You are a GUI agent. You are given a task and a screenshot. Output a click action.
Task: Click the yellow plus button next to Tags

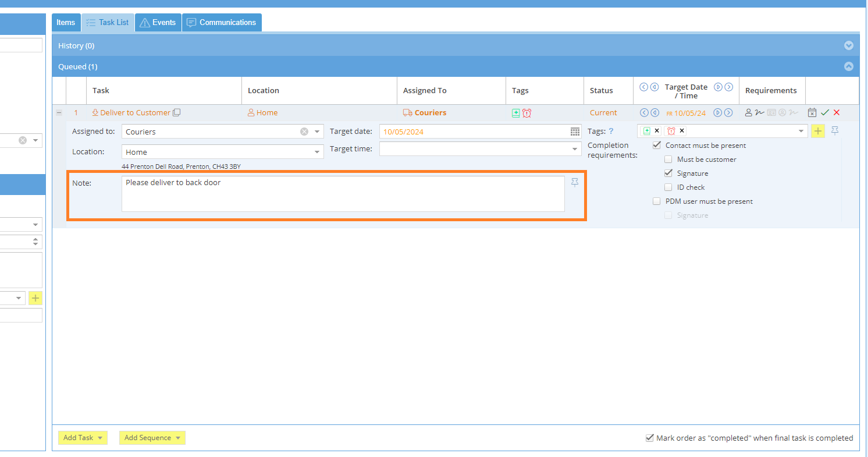pos(818,131)
